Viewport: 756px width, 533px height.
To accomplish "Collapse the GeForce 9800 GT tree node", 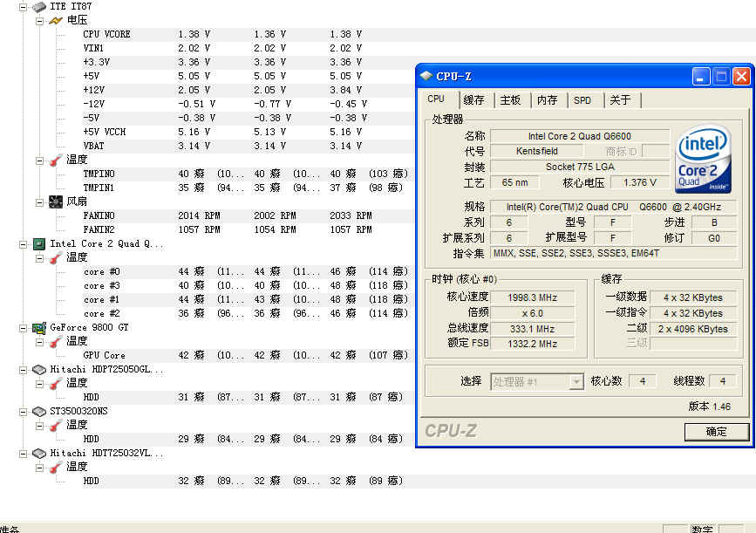I will tap(23, 329).
